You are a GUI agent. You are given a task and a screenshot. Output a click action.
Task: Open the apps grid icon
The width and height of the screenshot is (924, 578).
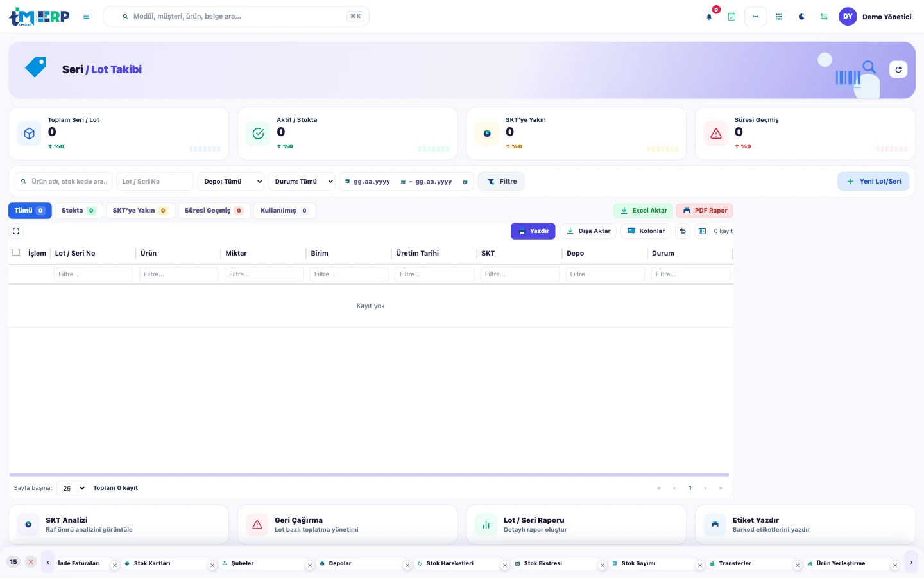point(779,17)
